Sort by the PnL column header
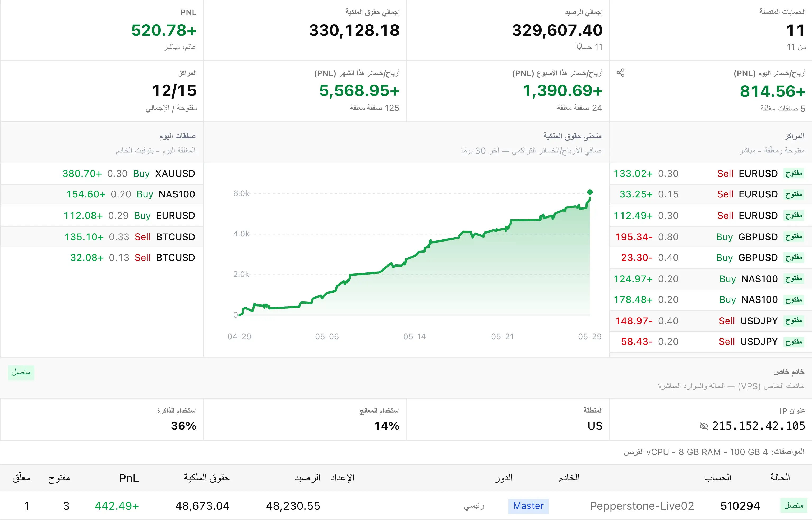This screenshot has height=520, width=812. point(129,478)
